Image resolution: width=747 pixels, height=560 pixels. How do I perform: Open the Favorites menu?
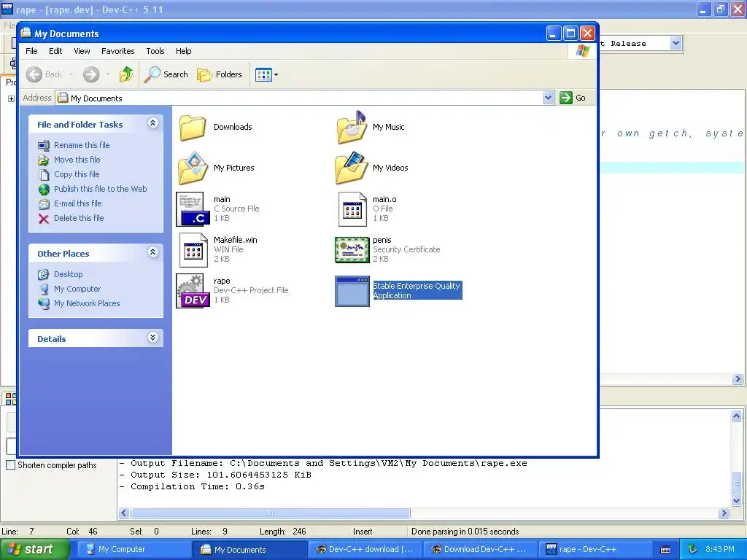click(117, 51)
